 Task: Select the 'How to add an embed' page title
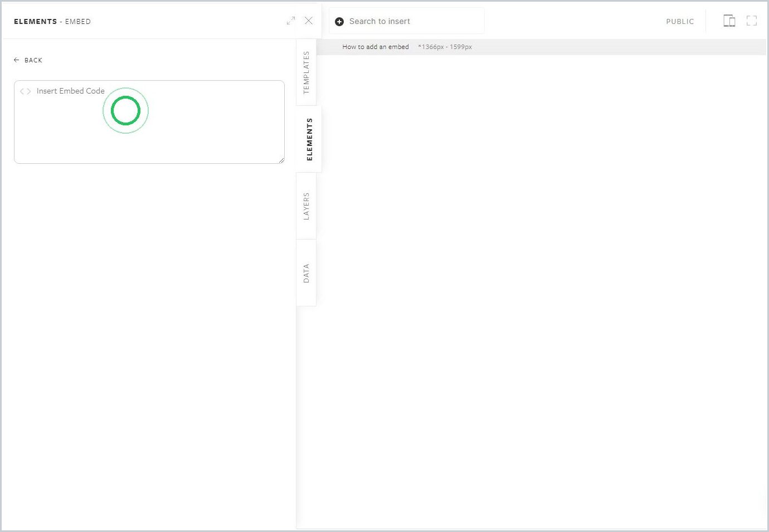(376, 47)
